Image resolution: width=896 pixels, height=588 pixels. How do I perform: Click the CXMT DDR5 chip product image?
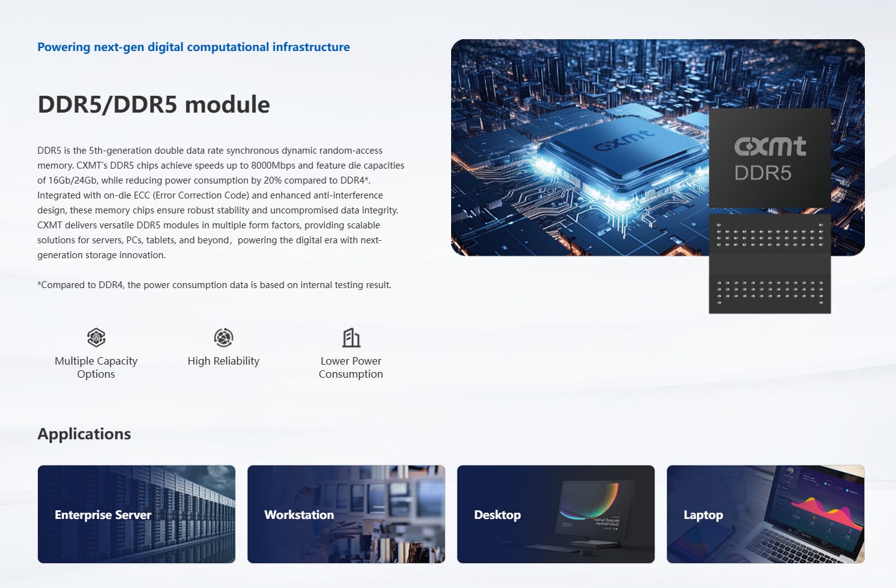coord(770,211)
